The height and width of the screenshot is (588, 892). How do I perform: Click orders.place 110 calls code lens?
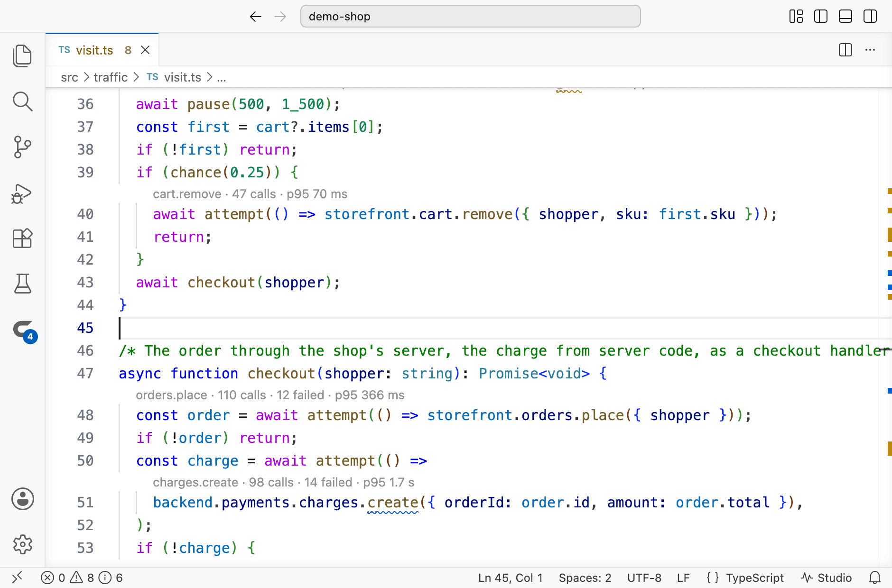click(x=270, y=395)
